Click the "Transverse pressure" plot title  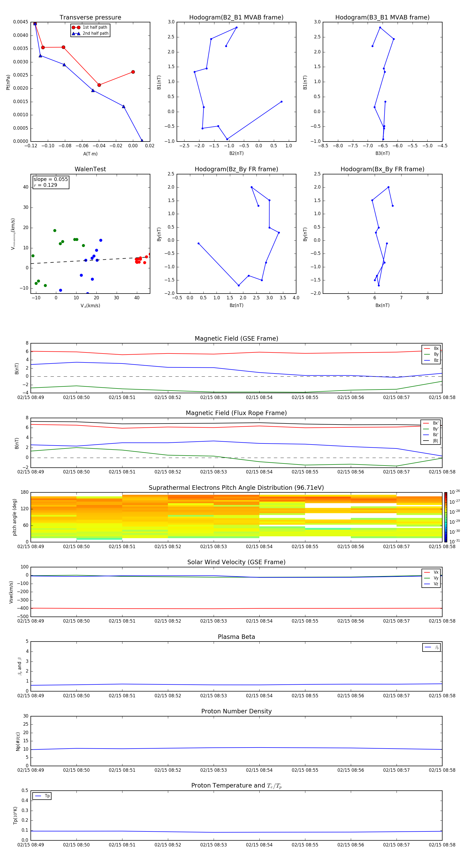coord(90,17)
